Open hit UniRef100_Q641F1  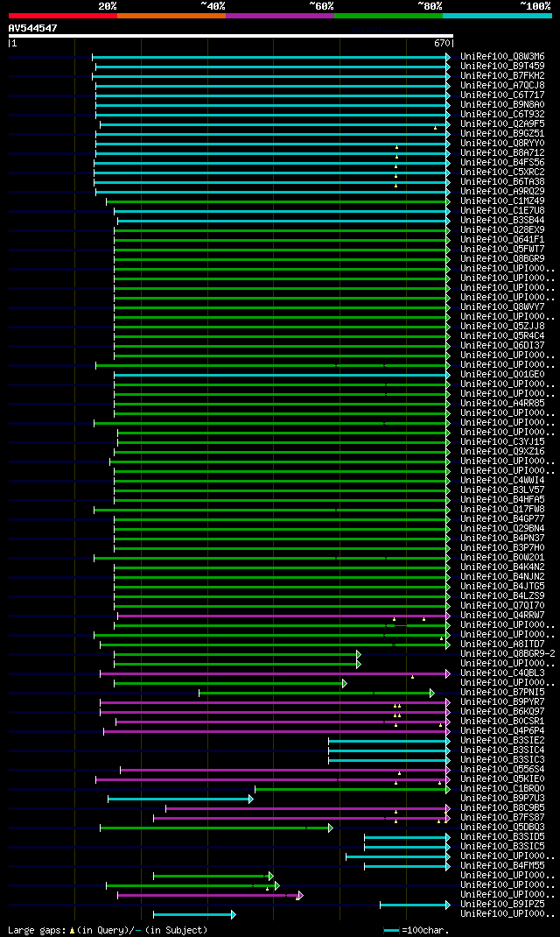pyautogui.click(x=502, y=240)
